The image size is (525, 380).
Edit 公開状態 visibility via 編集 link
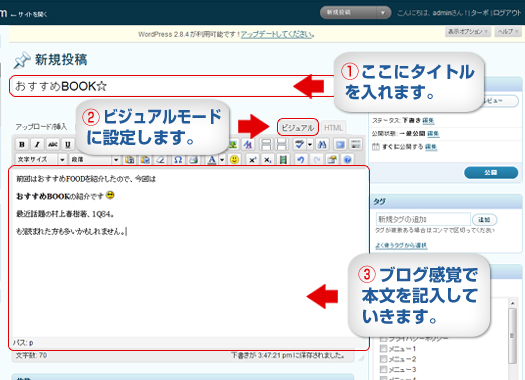433,134
